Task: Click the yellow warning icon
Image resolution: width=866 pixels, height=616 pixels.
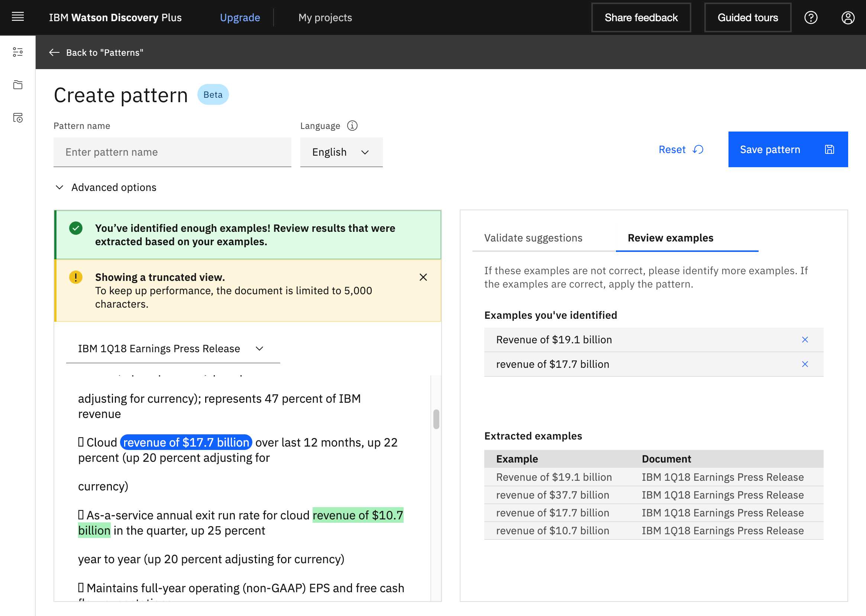Action: coord(76,277)
